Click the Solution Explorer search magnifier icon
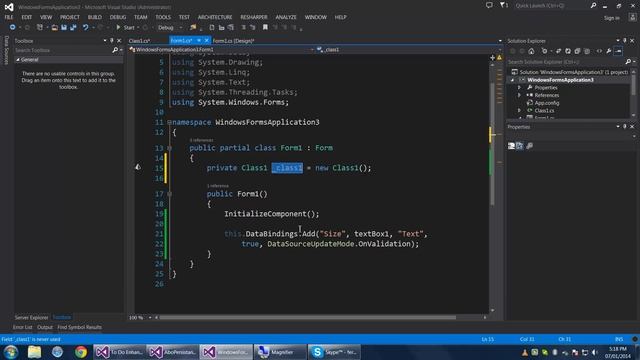This screenshot has height=360, width=640. [628, 62]
